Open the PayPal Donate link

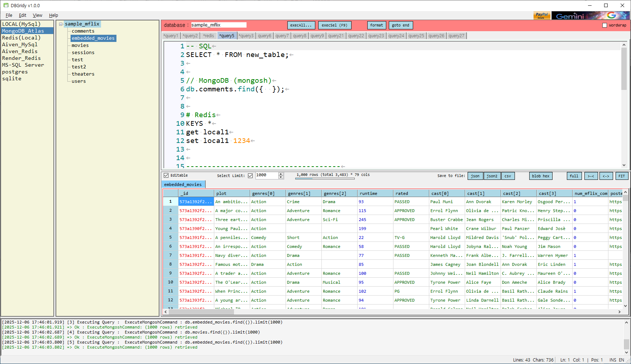[542, 15]
